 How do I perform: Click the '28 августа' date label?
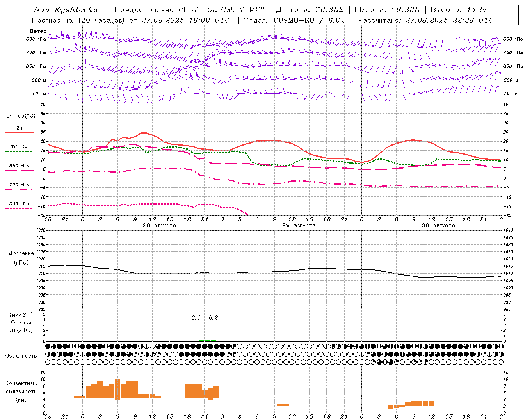160,226
